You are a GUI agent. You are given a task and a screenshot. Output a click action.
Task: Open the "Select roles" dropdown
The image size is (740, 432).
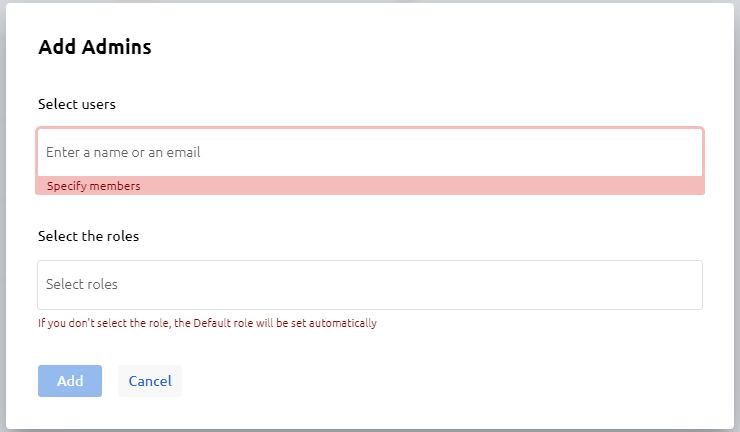tap(369, 285)
